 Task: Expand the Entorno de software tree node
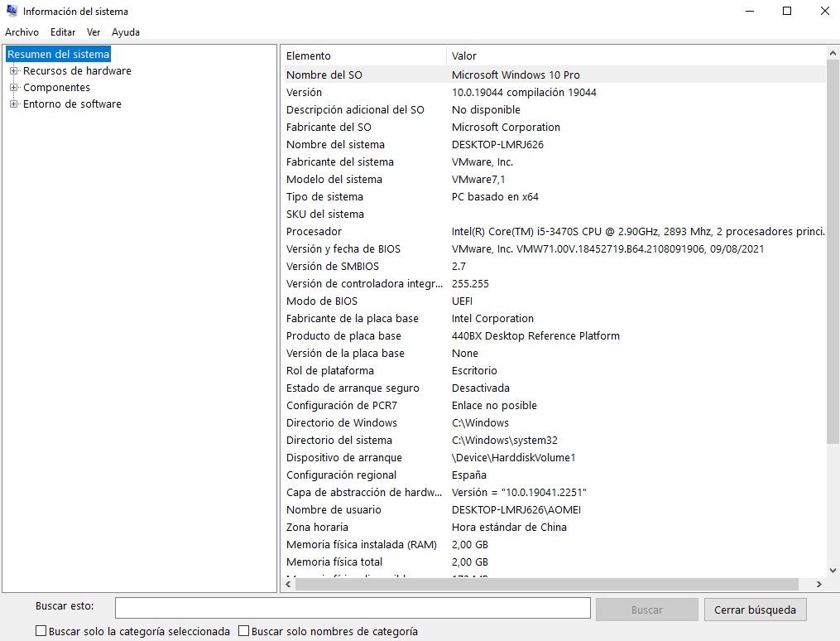(13, 104)
